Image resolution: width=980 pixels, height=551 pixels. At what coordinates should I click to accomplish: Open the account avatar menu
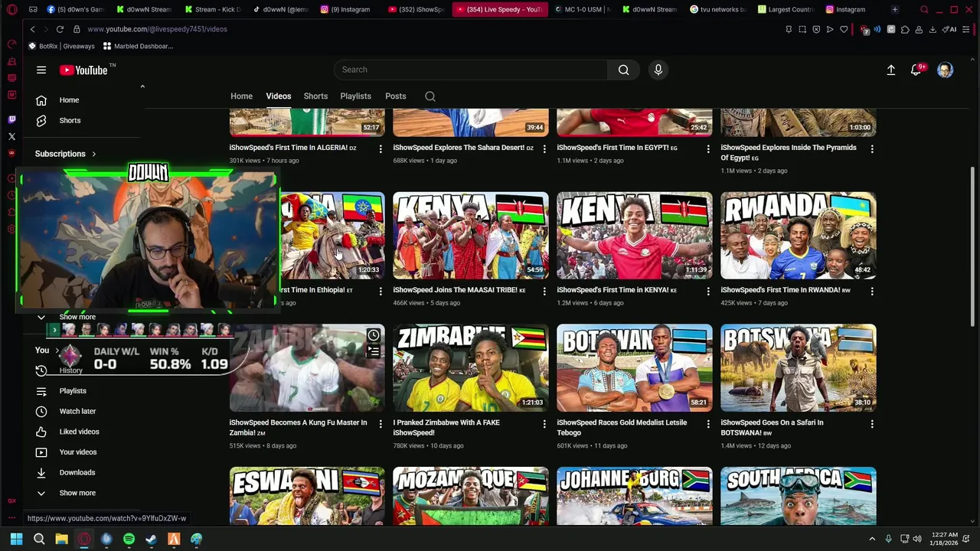coord(946,70)
